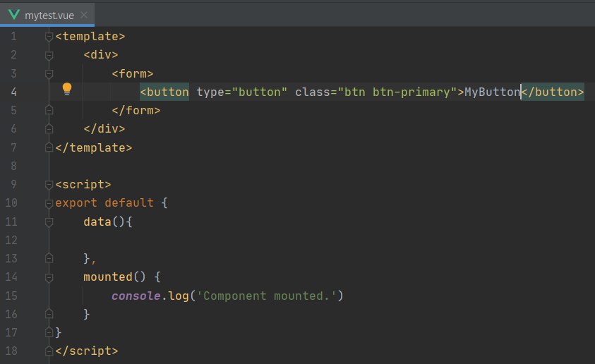Screen dimensions: 595x364
Task: Click the opening <form> tag
Action: [x=133, y=73]
